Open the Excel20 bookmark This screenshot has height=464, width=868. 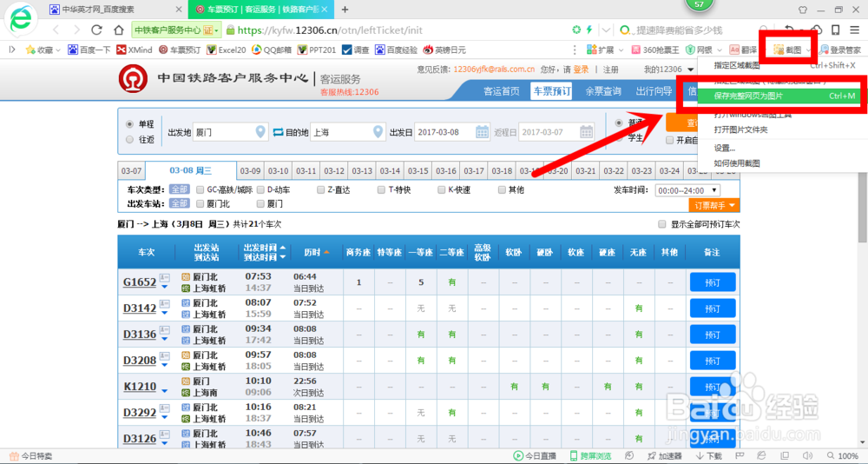pos(226,50)
